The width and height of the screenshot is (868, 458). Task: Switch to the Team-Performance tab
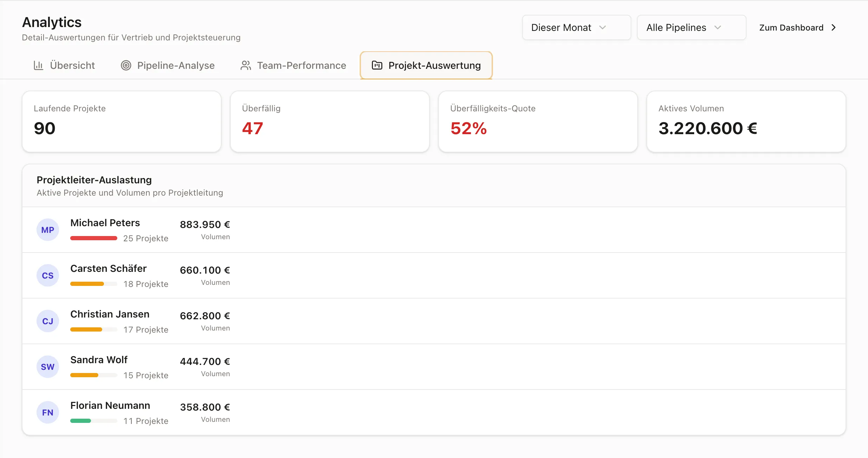(293, 65)
